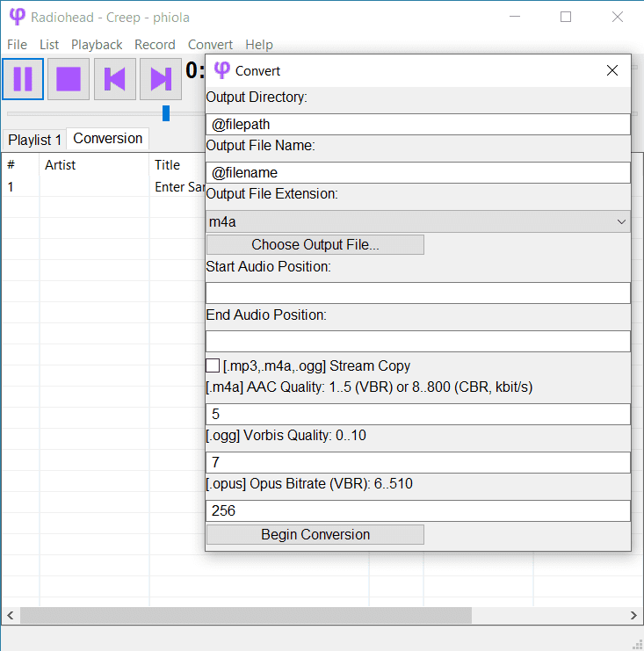Open the Convert menu
644x651 pixels.
[x=210, y=45]
